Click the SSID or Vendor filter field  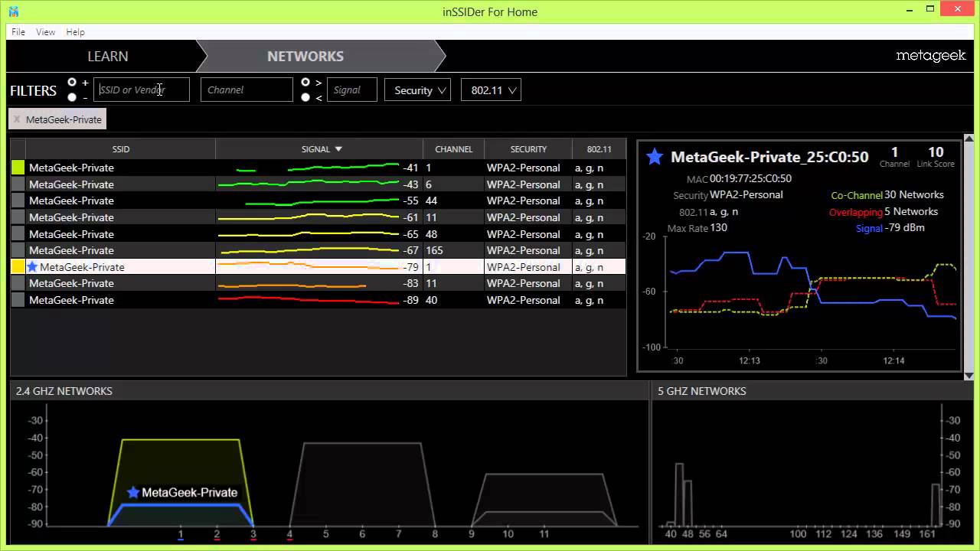[x=142, y=90]
